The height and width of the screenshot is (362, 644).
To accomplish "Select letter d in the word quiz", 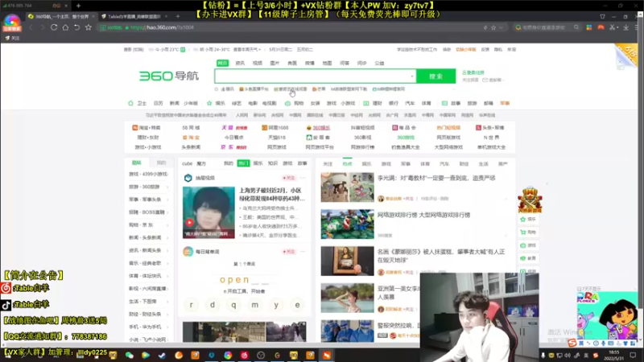I will [x=213, y=305].
